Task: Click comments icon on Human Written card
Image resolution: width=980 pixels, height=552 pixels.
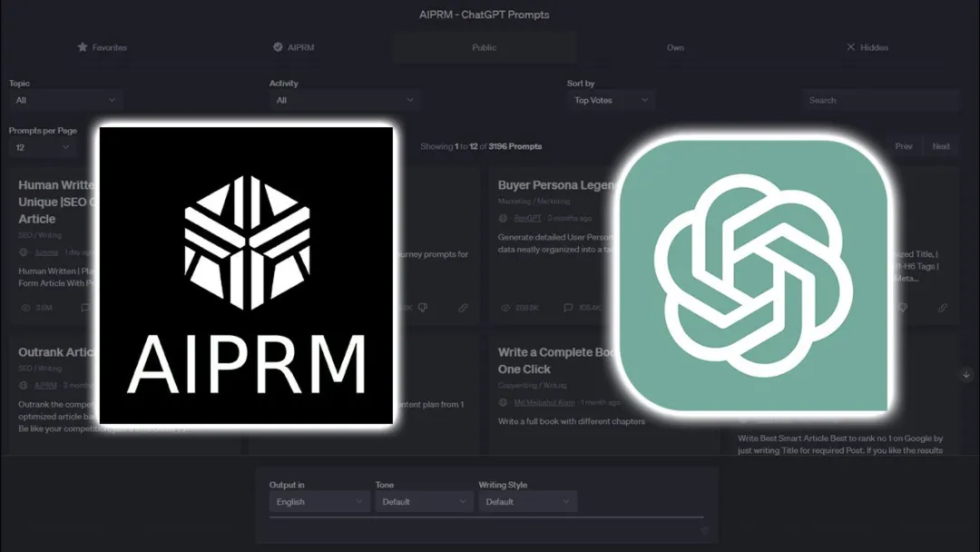Action: coord(85,308)
